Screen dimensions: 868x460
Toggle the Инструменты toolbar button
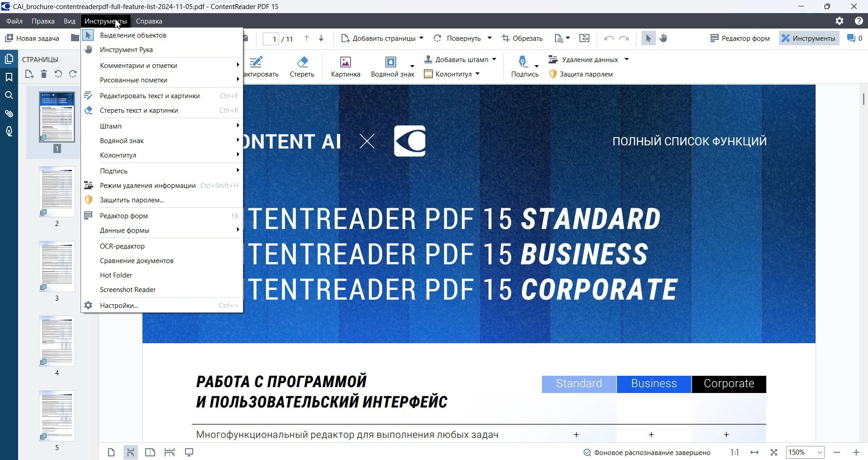[x=809, y=38]
